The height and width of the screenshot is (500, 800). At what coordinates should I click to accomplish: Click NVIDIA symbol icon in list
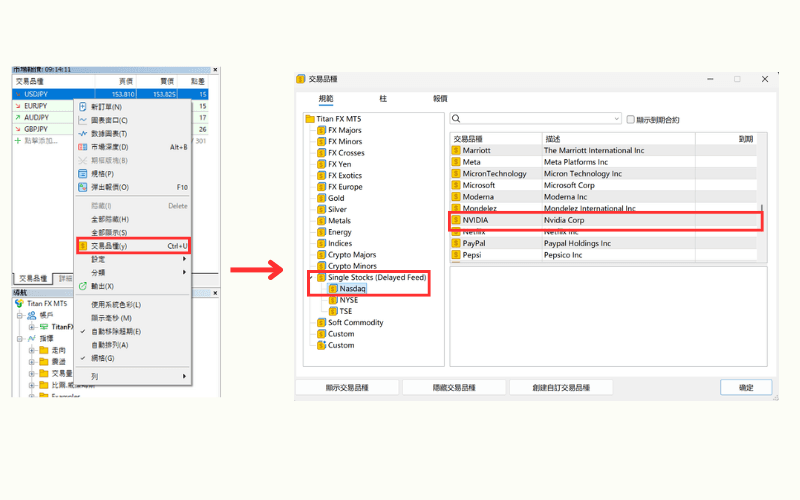click(456, 220)
